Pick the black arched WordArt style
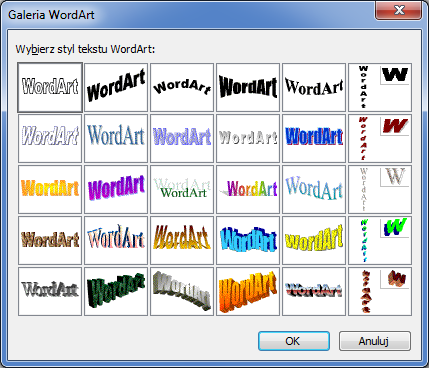Screen dimensions: 429x368 [182, 87]
